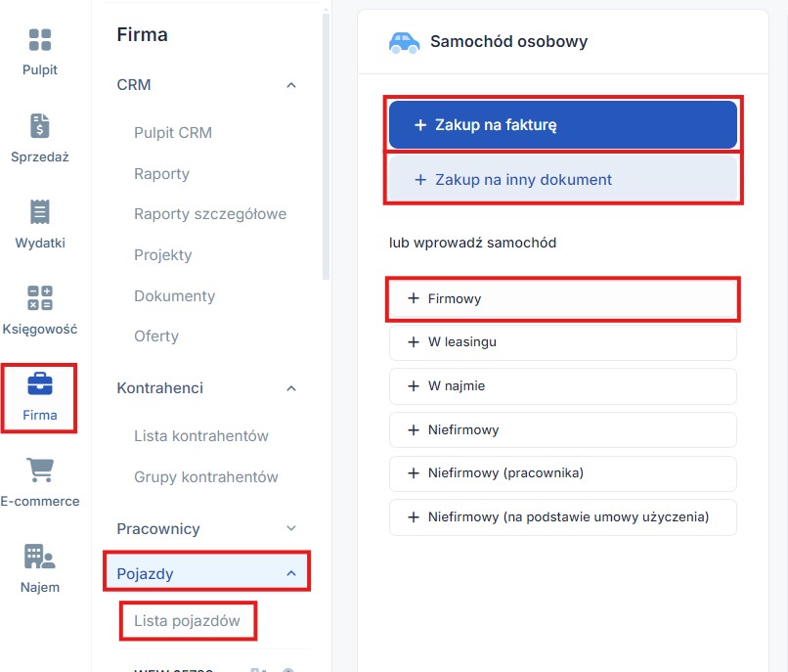The width and height of the screenshot is (788, 672).
Task: Add a Firmowy car
Action: coord(562,298)
